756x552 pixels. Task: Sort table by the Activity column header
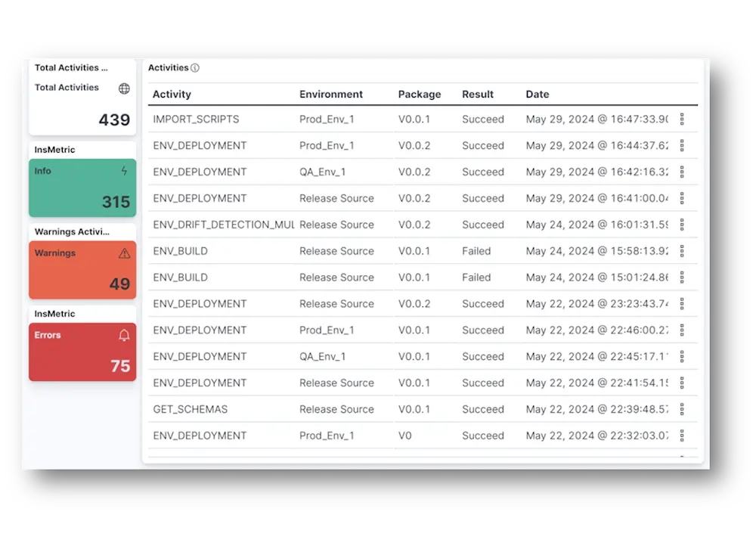click(x=172, y=95)
